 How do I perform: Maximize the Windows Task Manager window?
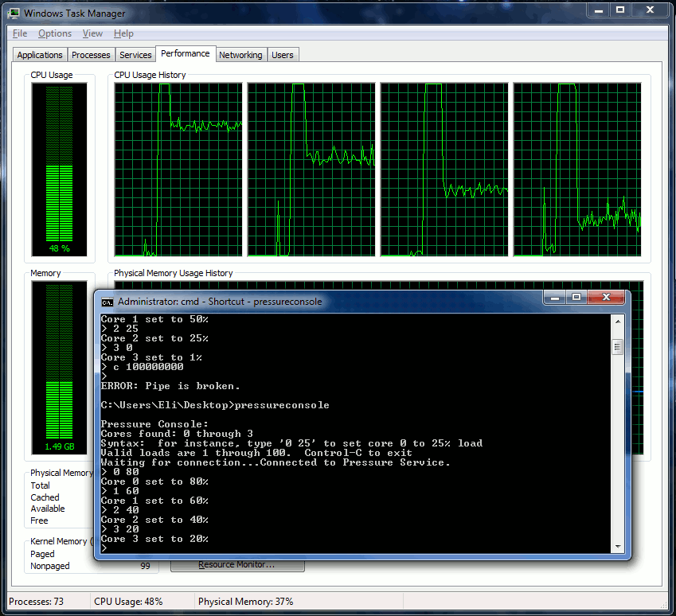[620, 10]
